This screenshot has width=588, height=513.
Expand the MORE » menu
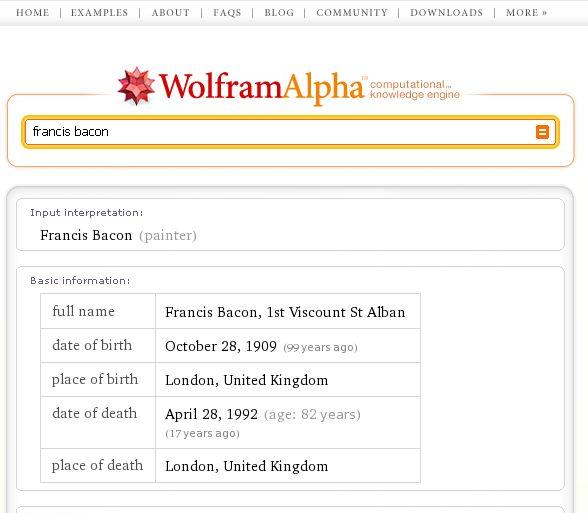pyautogui.click(x=526, y=13)
